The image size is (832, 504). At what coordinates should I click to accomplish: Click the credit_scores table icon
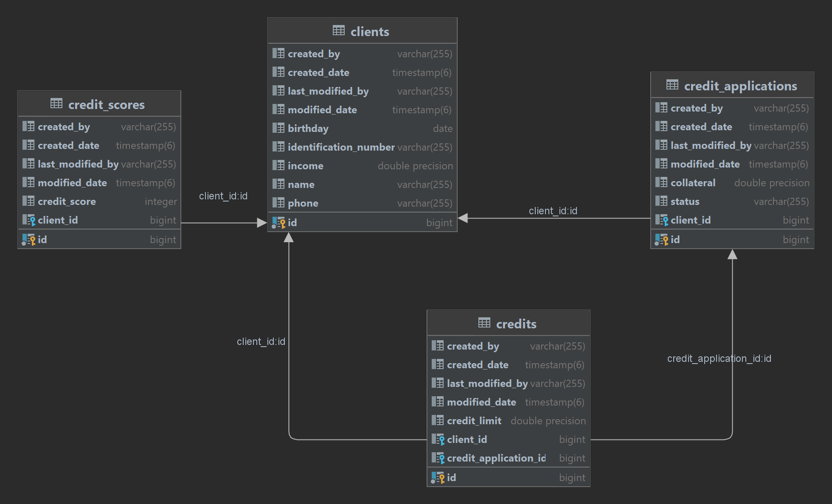tap(56, 104)
